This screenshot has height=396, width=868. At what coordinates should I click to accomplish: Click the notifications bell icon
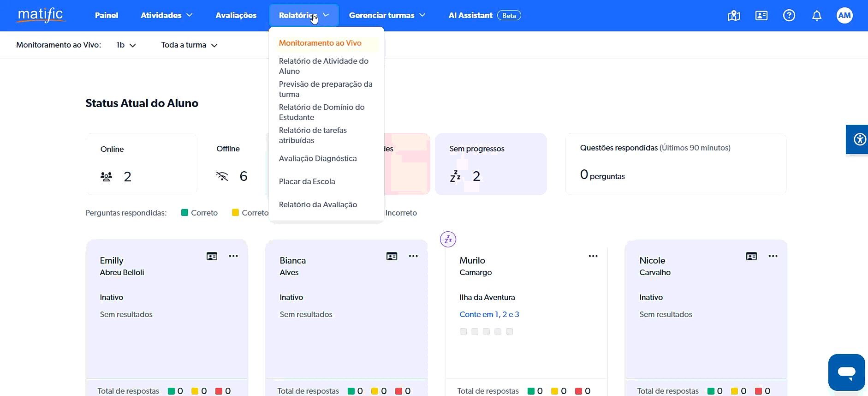coord(816,16)
